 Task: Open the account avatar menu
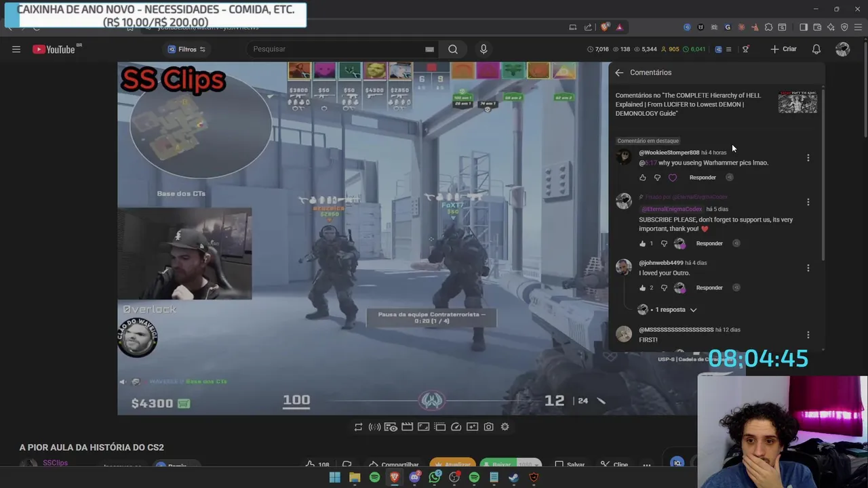[843, 49]
